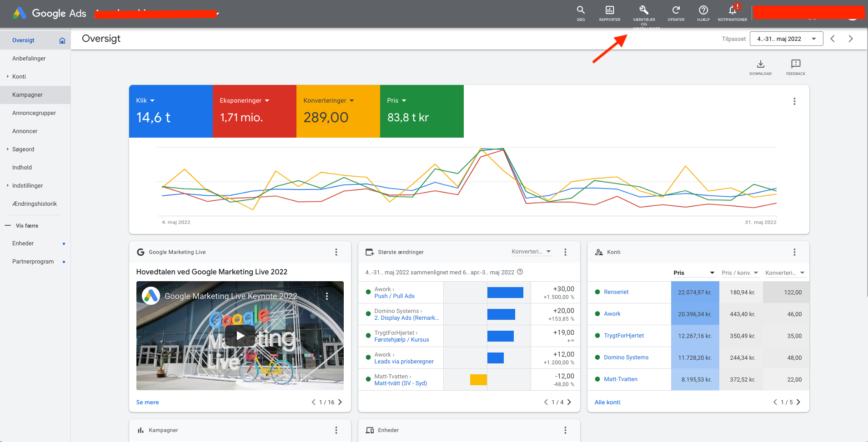Open the Eksponeringer metric dropdown
Viewport: 868px width, 442px height.
click(x=244, y=100)
